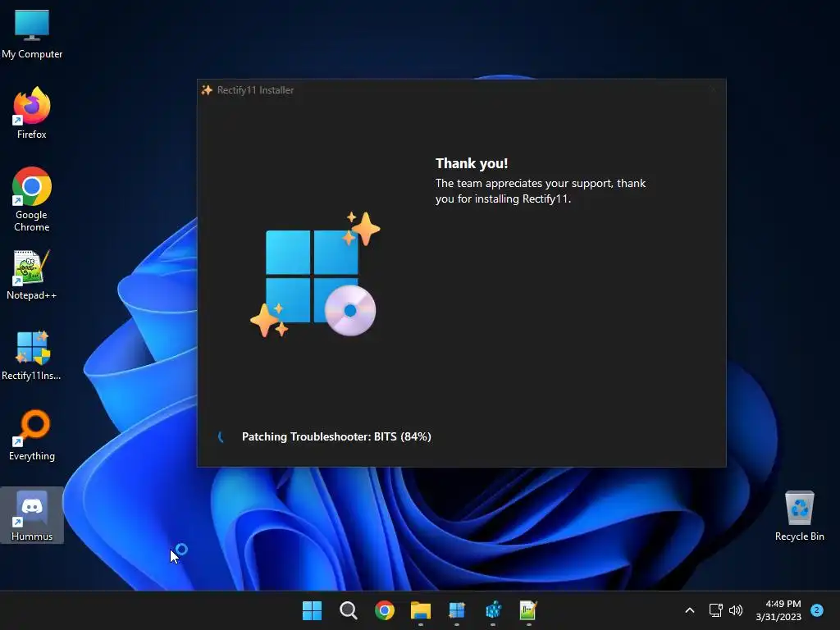Select the Recycle Bin desktop icon
The width and height of the screenshot is (840, 630).
(799, 515)
